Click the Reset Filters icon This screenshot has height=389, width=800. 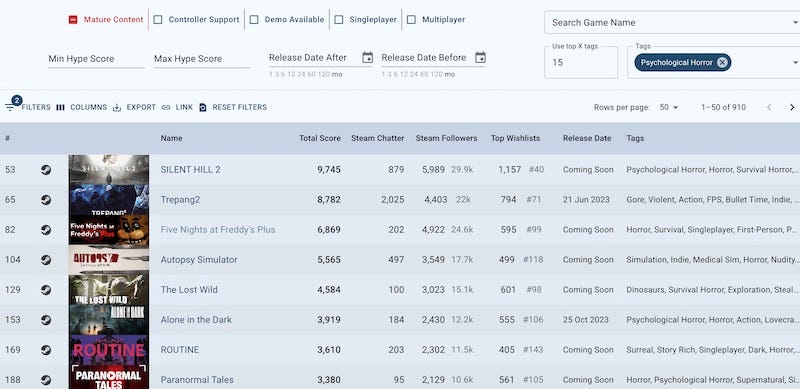coord(203,107)
